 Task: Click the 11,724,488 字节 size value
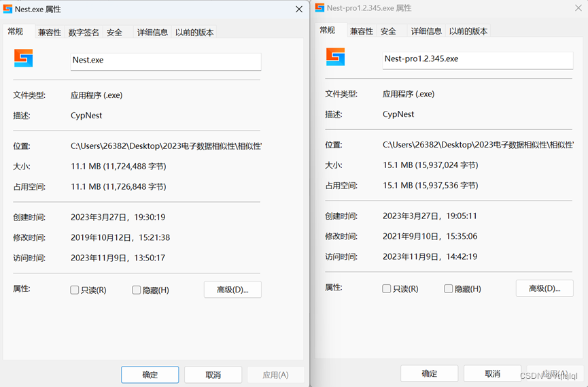(x=118, y=166)
